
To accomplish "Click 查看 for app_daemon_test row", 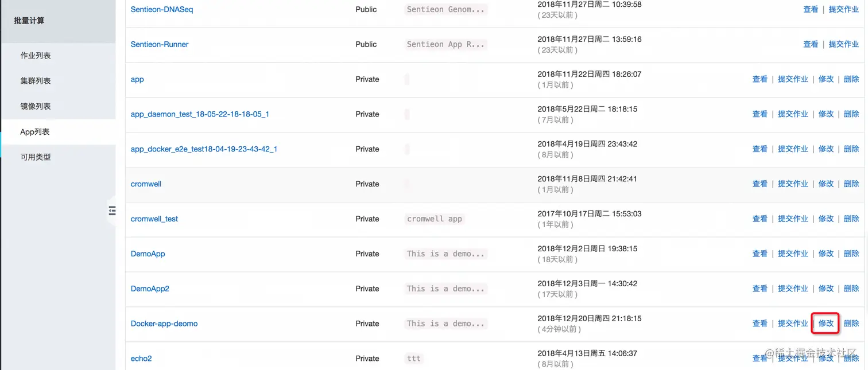I will click(x=760, y=114).
